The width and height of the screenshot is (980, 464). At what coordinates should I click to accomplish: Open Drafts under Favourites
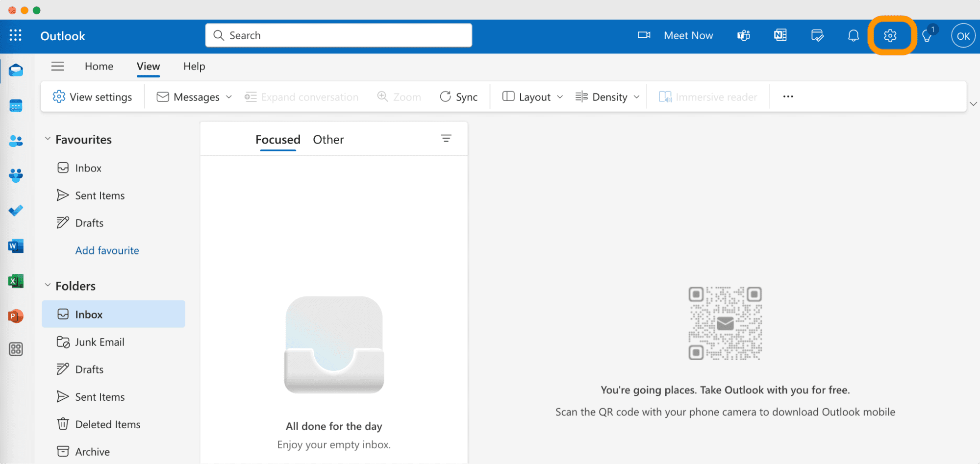(114, 223)
